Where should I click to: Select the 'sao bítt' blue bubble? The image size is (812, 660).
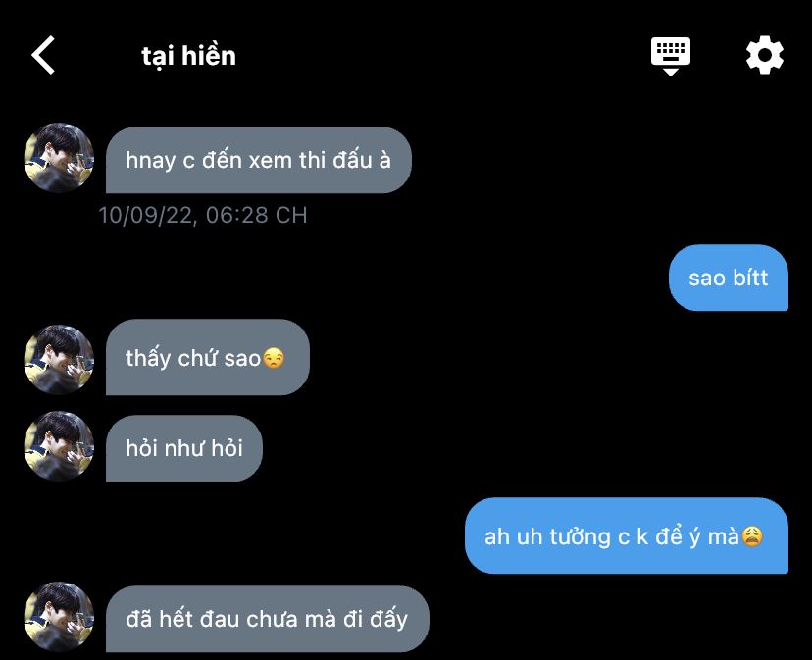pyautogui.click(x=728, y=278)
